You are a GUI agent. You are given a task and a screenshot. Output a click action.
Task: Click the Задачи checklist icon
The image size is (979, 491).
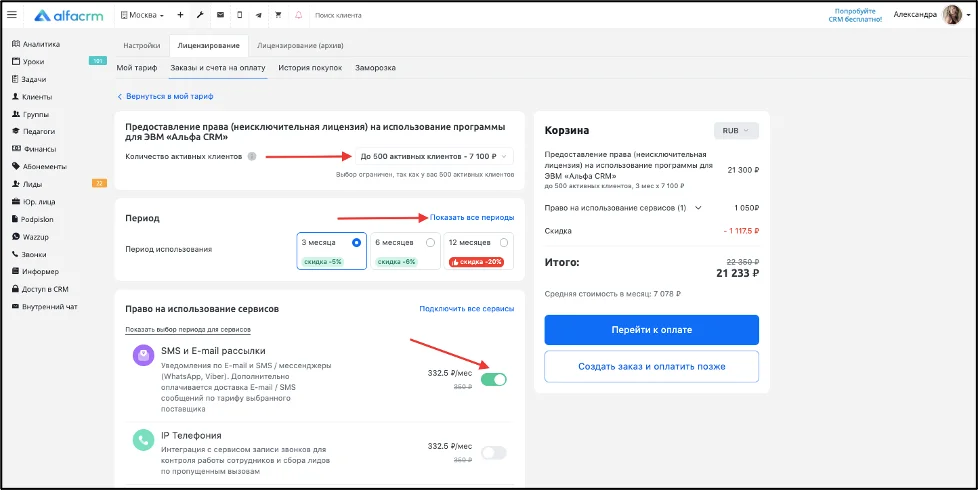coord(16,79)
